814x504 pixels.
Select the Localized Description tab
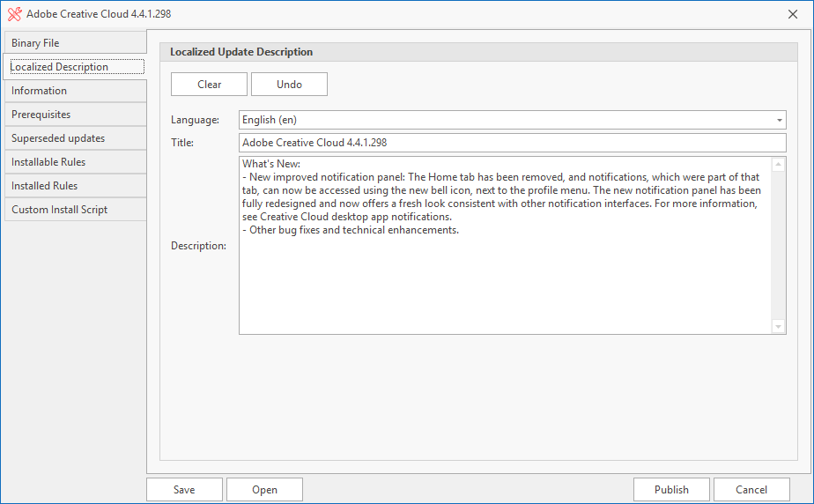75,66
